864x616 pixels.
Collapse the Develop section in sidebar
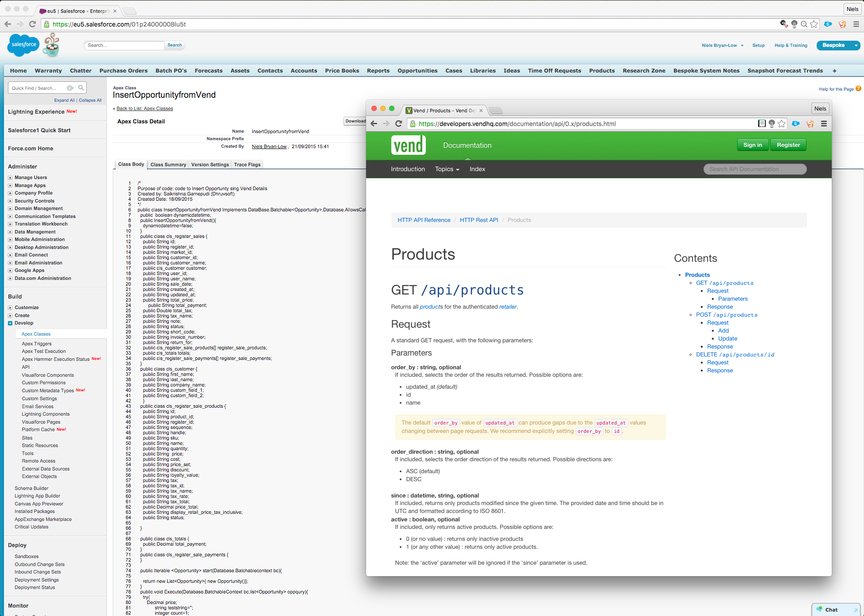(10, 323)
